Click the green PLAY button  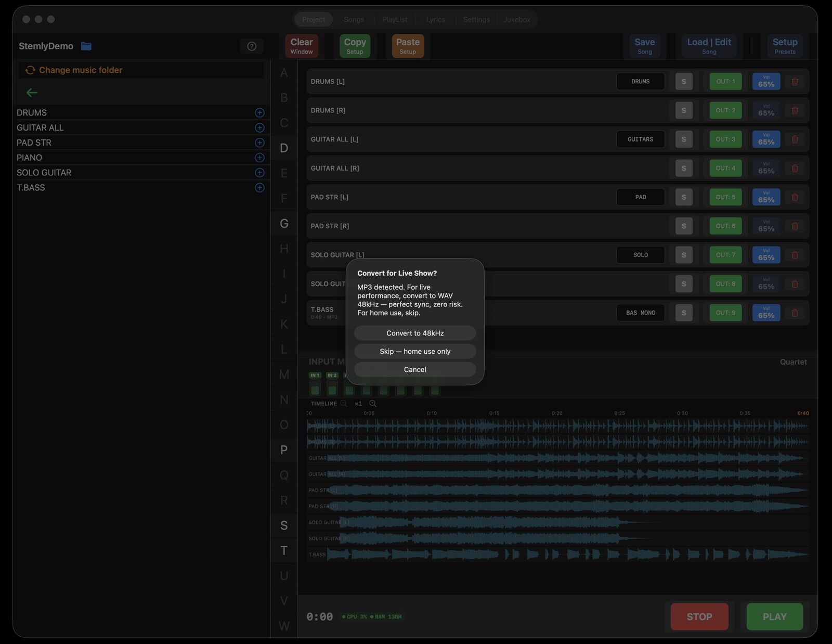click(774, 617)
